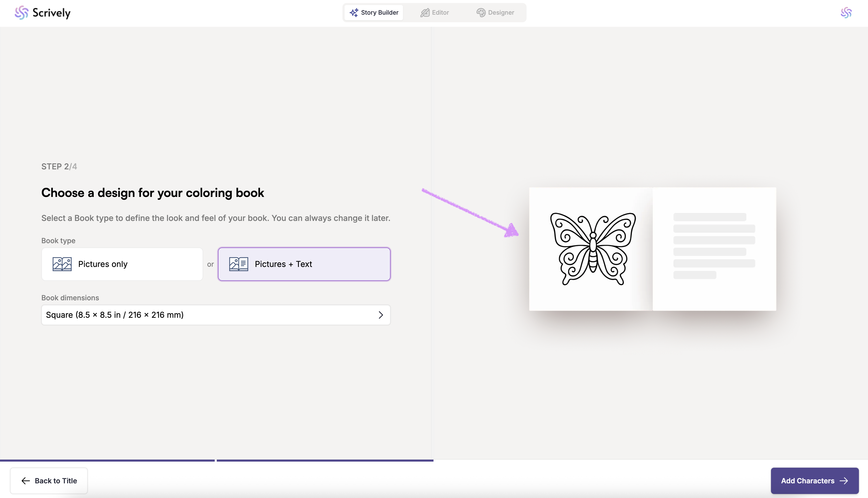Expand the dimensions list using the chevron
This screenshot has height=498, width=868.
[381, 315]
